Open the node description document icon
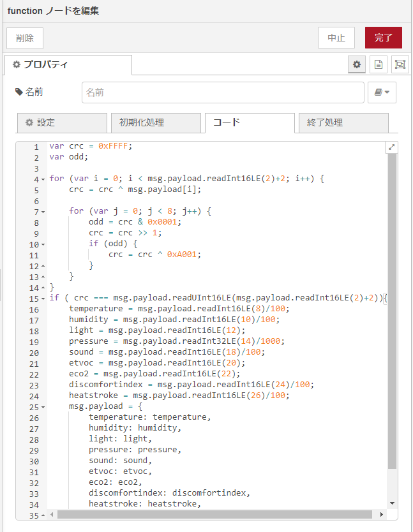Image resolution: width=413 pixels, height=532 pixels. click(379, 64)
